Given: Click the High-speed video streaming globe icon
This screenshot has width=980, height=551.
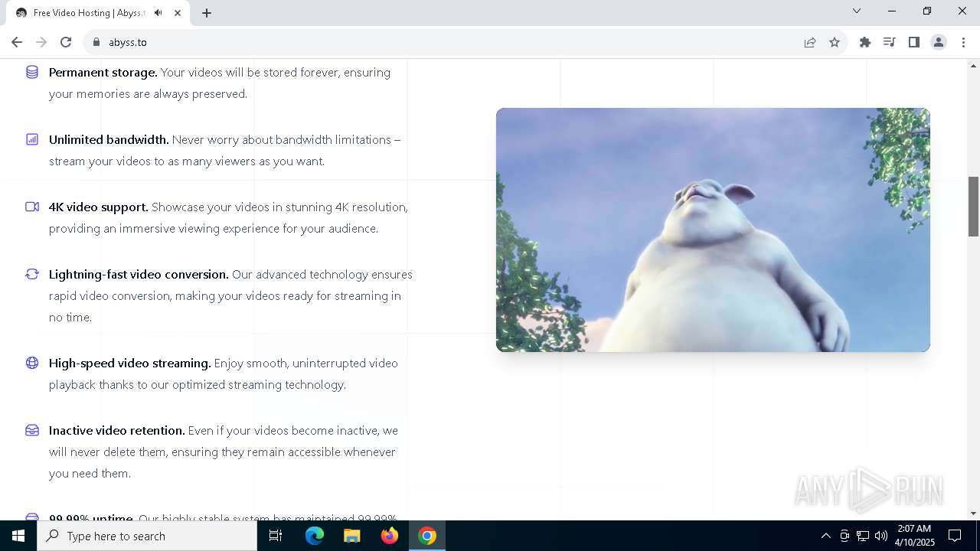Looking at the screenshot, I should [x=32, y=363].
